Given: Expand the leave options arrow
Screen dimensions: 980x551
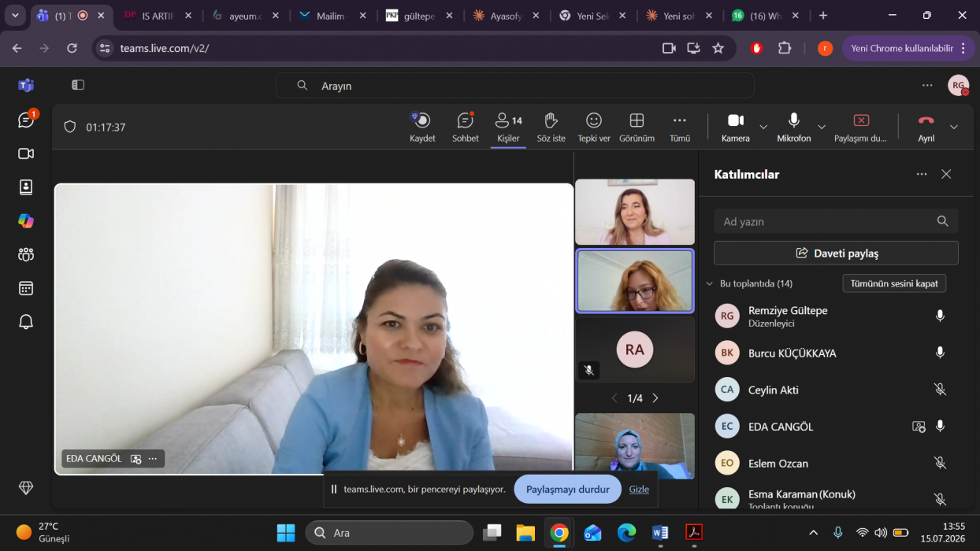Looking at the screenshot, I should pos(954,127).
